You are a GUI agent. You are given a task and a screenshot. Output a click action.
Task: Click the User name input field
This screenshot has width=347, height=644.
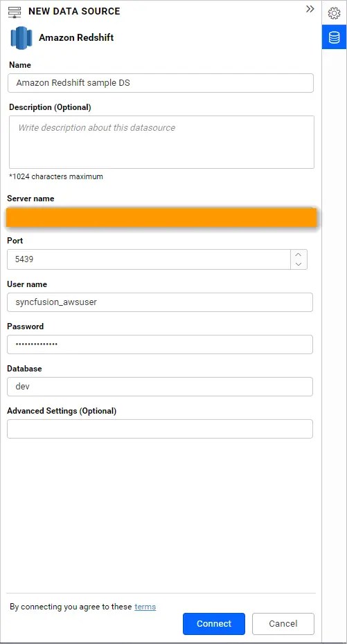160,302
